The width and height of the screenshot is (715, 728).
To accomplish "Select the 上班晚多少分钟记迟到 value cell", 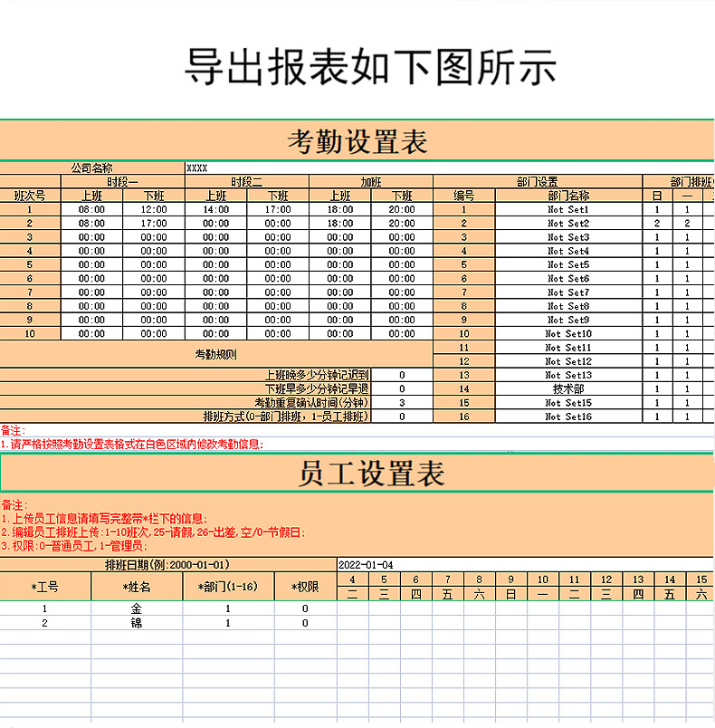I will click(402, 375).
